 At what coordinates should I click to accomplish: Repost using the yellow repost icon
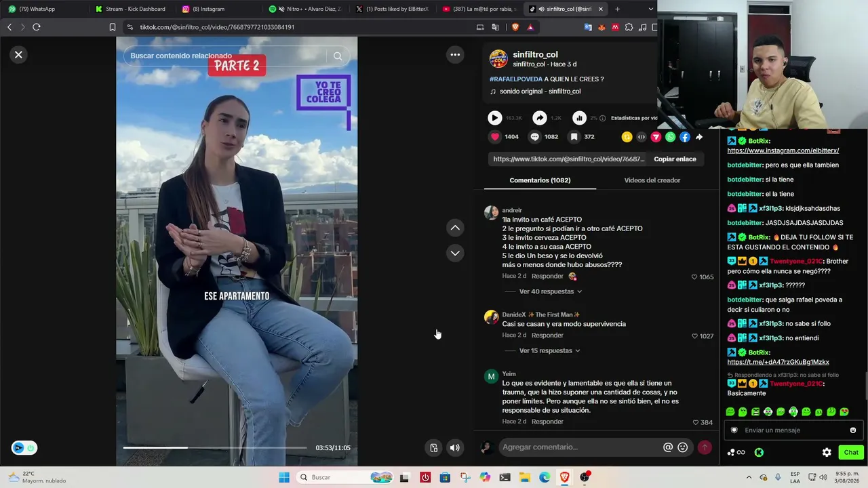coord(627,137)
